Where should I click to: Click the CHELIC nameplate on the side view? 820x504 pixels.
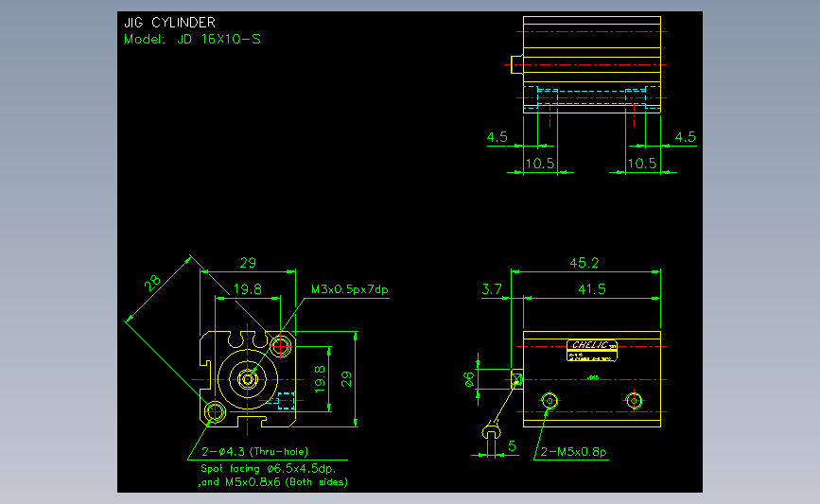tap(592, 350)
